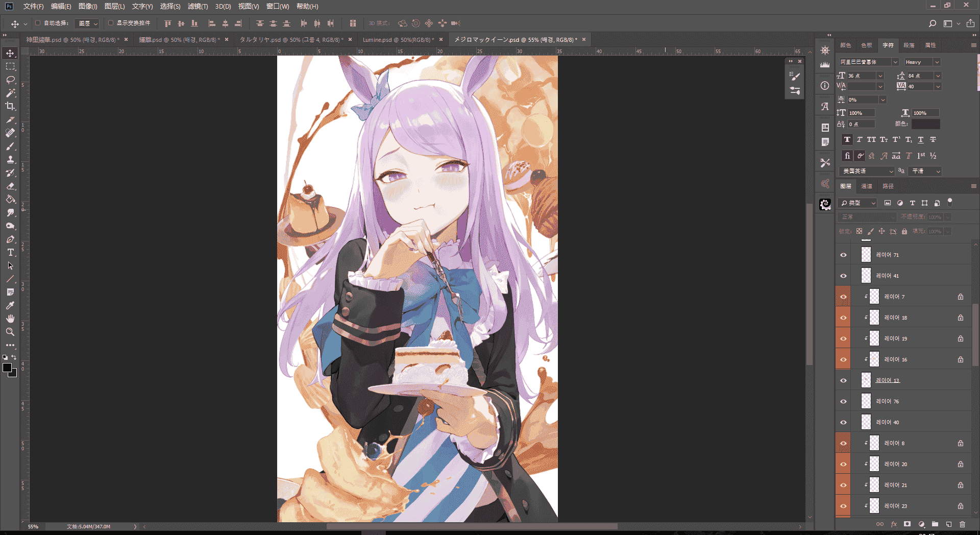
Task: Open the 滤镜(T) menu
Action: tap(198, 6)
